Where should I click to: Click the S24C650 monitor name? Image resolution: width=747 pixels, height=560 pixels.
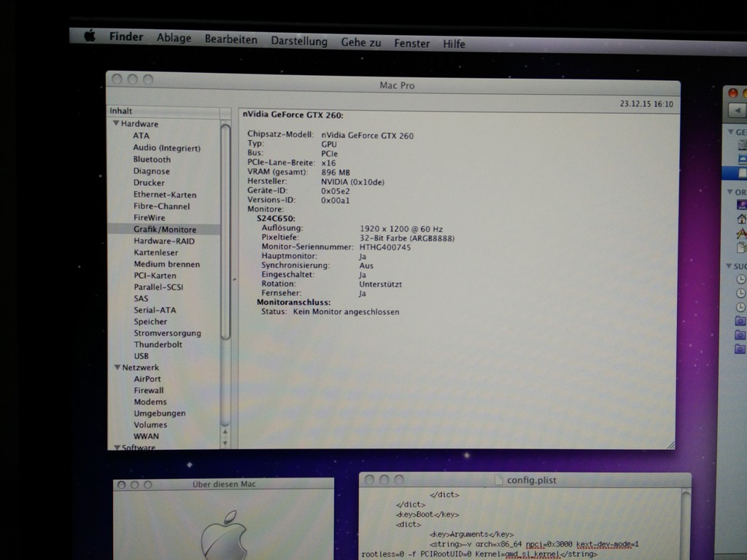click(x=276, y=219)
